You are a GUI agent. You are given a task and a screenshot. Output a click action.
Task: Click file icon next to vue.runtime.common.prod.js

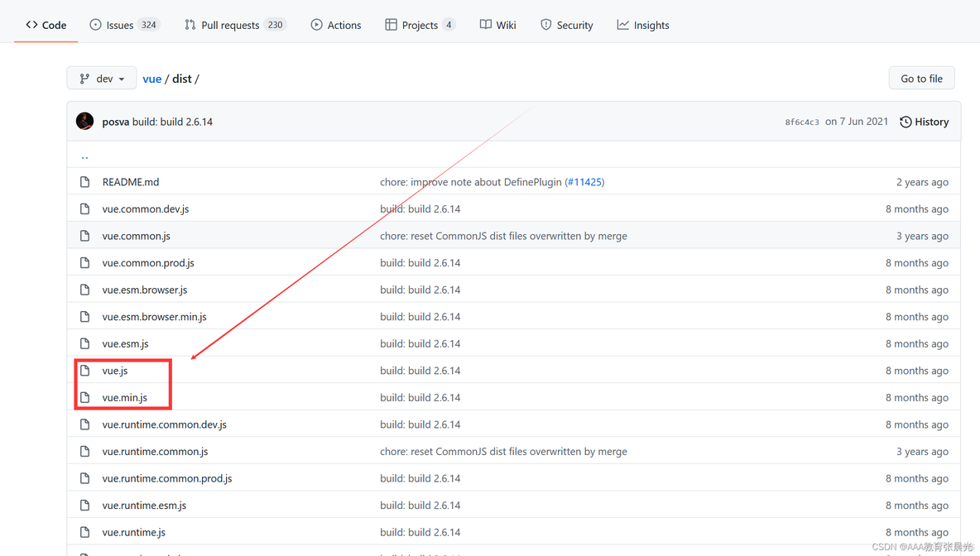85,478
